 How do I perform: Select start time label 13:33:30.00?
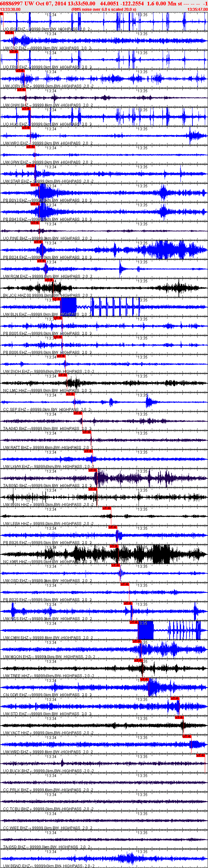point(10,10)
